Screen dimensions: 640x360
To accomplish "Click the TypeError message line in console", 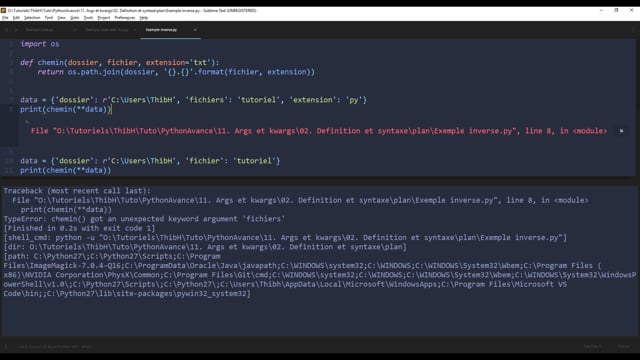I will tap(144, 219).
